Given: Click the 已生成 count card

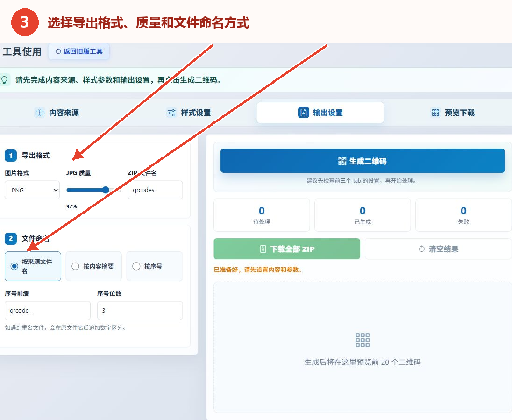Looking at the screenshot, I should point(363,215).
